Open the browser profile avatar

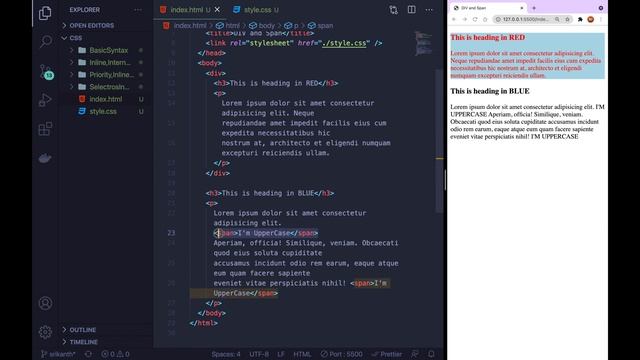point(591,19)
